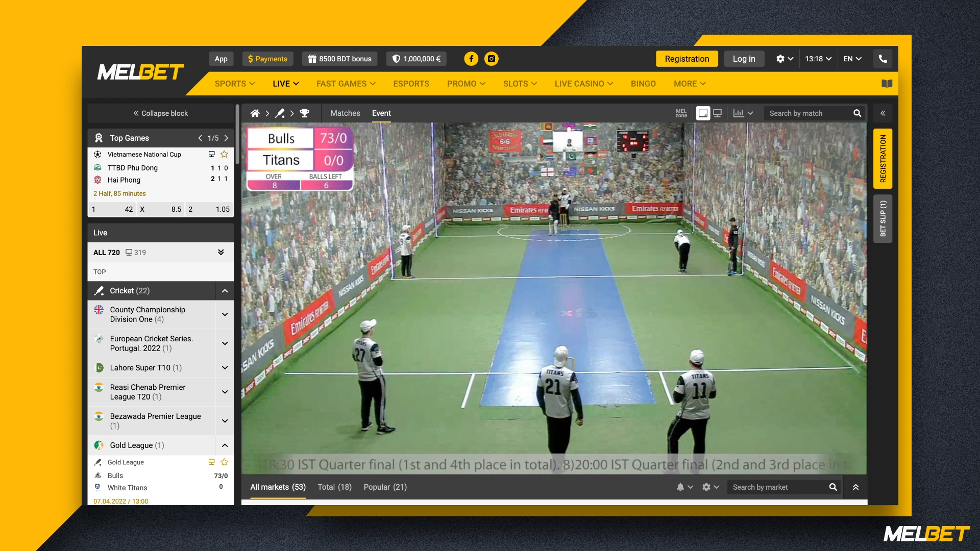The image size is (980, 551).
Task: Open the Instagram icon in header
Action: [491, 59]
